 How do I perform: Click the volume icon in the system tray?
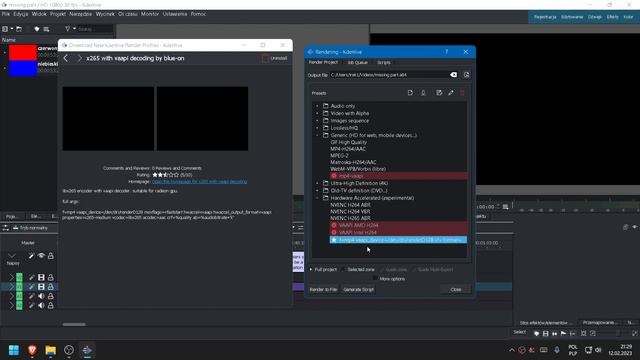coord(598,350)
